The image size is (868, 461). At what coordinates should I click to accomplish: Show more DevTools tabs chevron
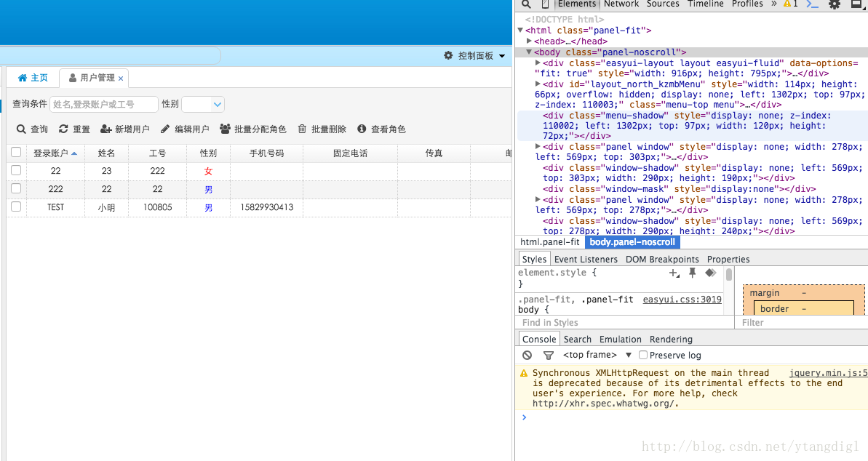pos(774,4)
